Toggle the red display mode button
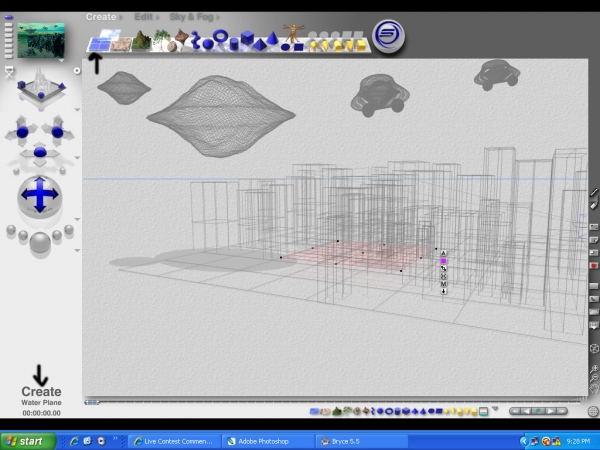The height and width of the screenshot is (450, 600). (x=593, y=265)
